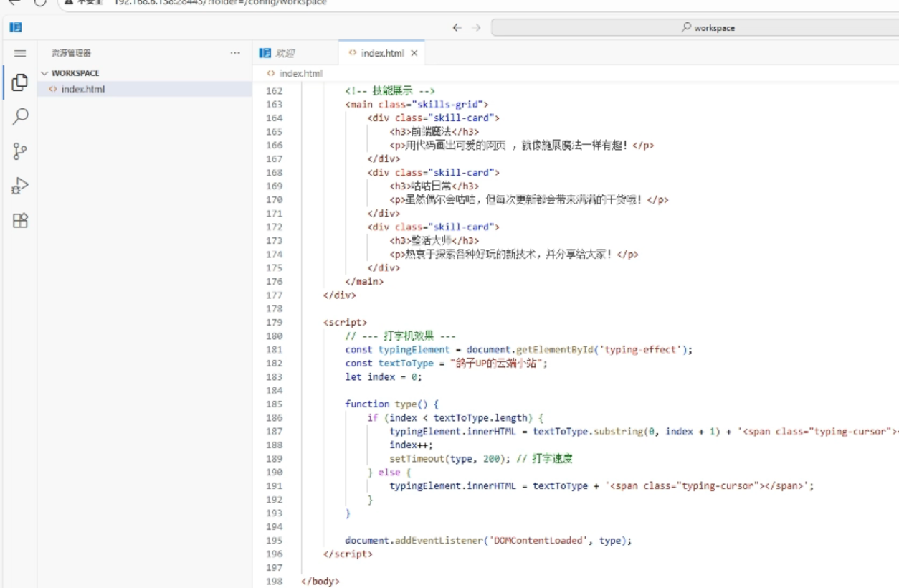Open the Extensions view icon
This screenshot has width=899, height=588.
[x=20, y=221]
